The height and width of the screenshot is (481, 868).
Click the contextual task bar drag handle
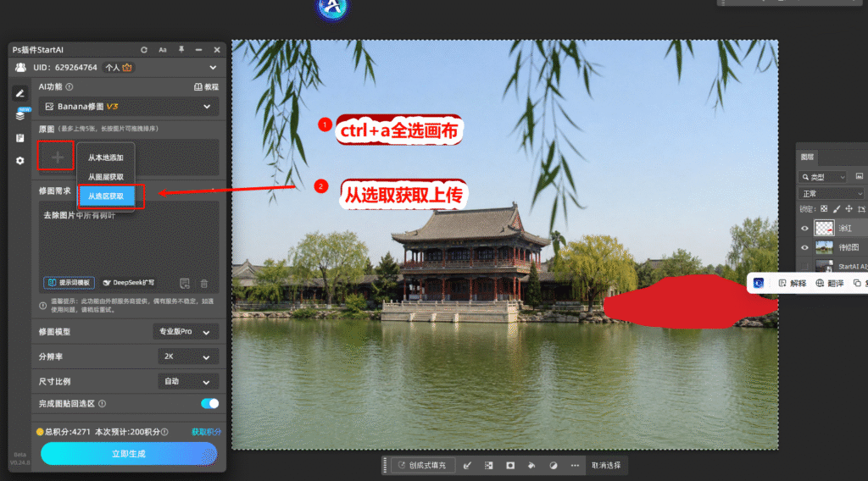tap(385, 466)
